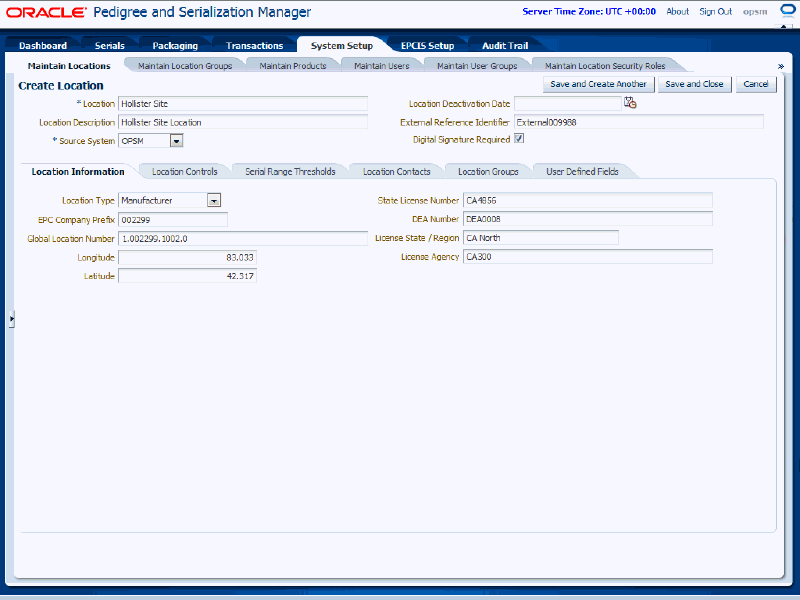Open the Packaging tab
This screenshot has height=600, width=800.
[175, 45]
